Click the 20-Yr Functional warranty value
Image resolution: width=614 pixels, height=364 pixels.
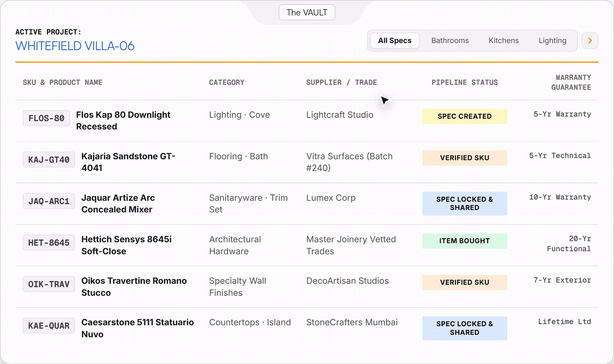pyautogui.click(x=569, y=243)
